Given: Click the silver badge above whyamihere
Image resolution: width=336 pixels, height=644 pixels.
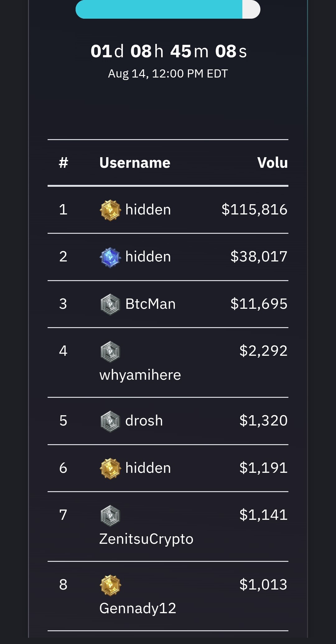Looking at the screenshot, I should pos(110,352).
